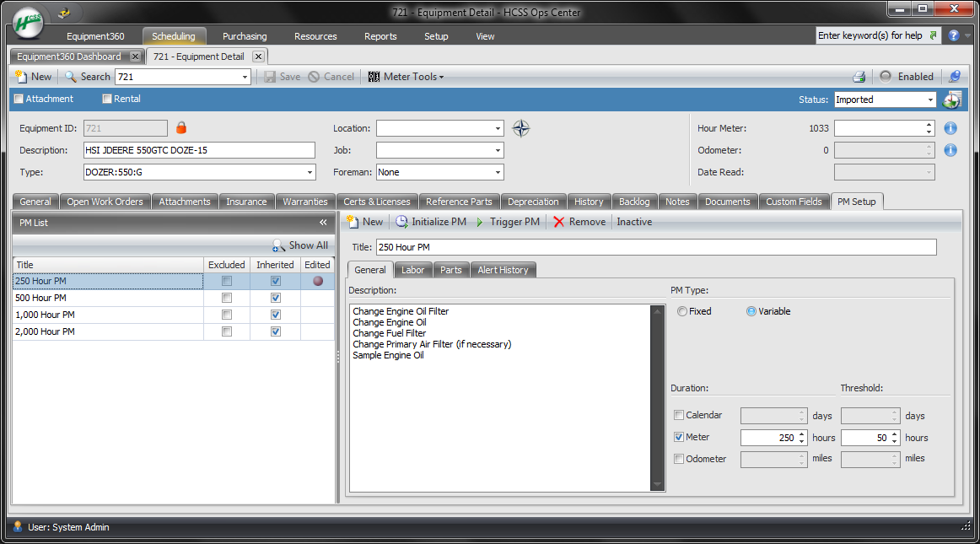Click Remove in the PM toolbar
The height and width of the screenshot is (544, 980).
[x=579, y=221]
